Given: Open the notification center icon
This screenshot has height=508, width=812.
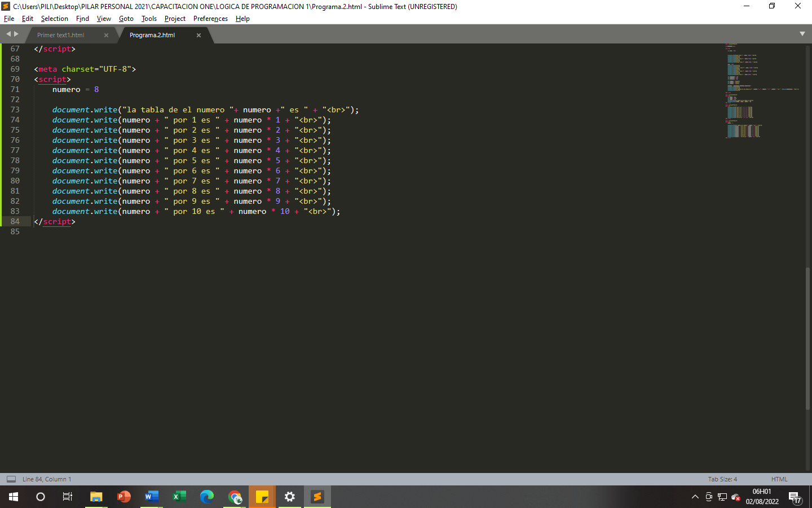Looking at the screenshot, I should point(795,497).
